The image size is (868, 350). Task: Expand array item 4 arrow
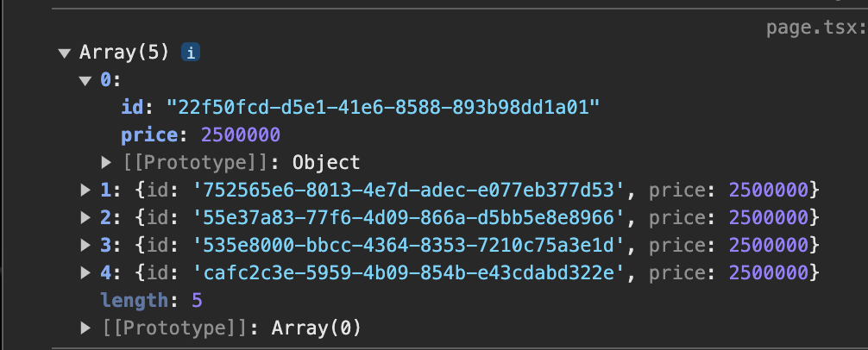coord(85,272)
